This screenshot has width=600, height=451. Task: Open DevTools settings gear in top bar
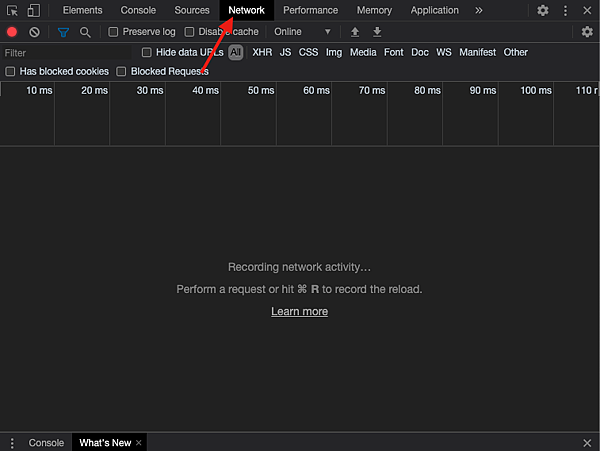point(543,10)
